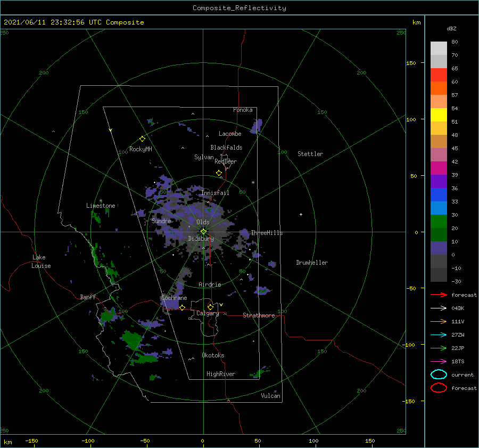Click the Olds label on the map

click(x=203, y=222)
